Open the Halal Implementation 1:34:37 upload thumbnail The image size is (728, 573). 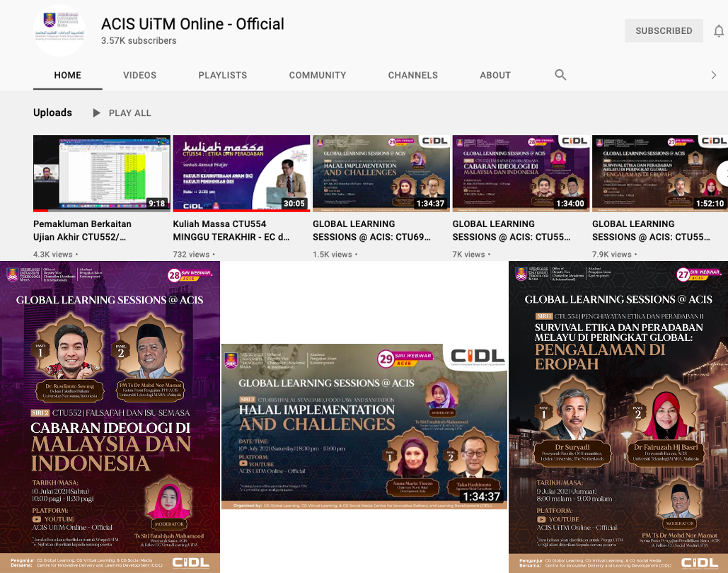click(x=381, y=173)
